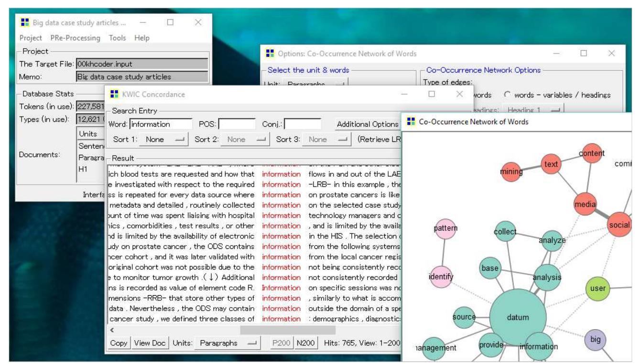Click the 'analysis' node in the network
Screen dimensions: 641x364
pyautogui.click(x=547, y=277)
